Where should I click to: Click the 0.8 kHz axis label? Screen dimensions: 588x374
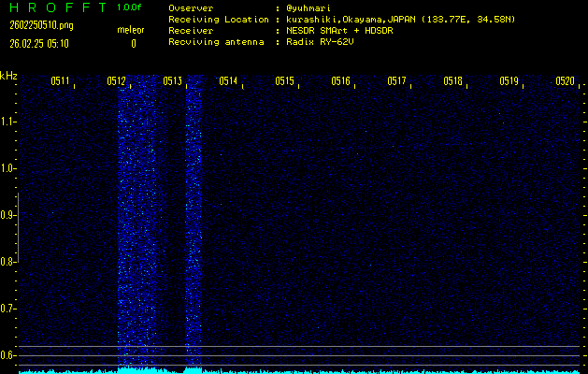[7, 262]
